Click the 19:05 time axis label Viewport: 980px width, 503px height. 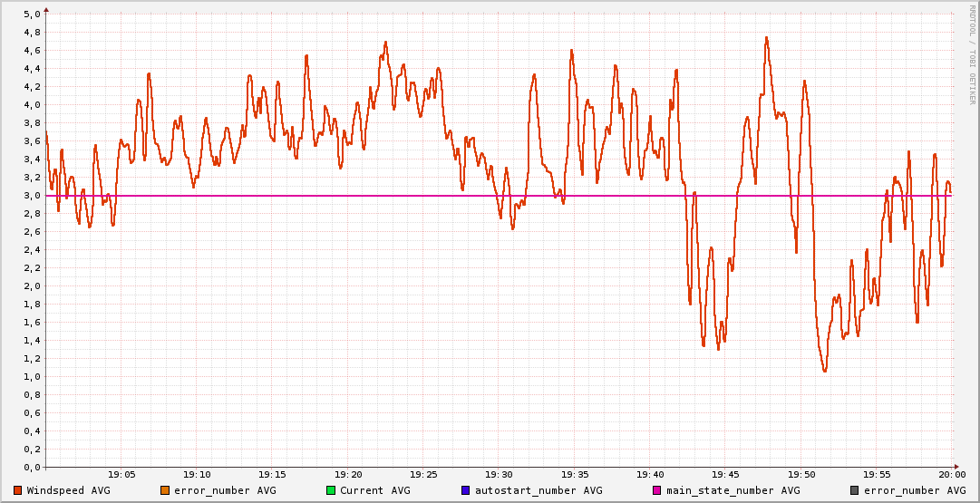[x=121, y=474]
